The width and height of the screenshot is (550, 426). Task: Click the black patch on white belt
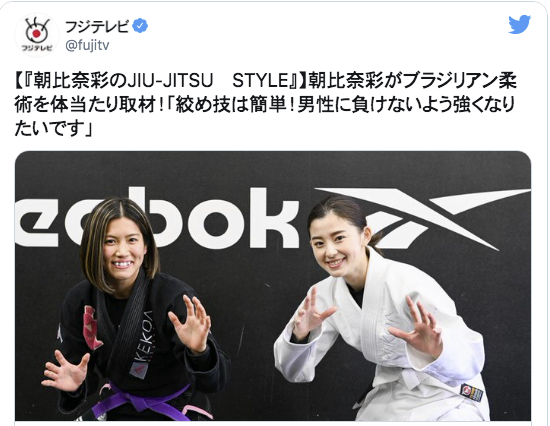click(x=471, y=393)
